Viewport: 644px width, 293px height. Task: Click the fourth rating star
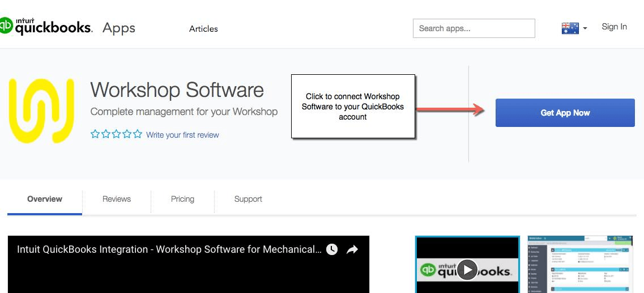point(127,134)
